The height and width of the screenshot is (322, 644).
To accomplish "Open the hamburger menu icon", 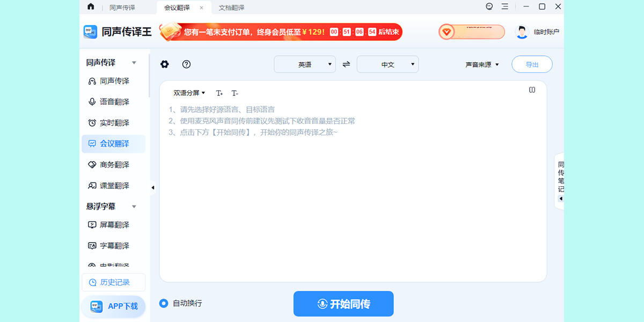I will click(505, 7).
